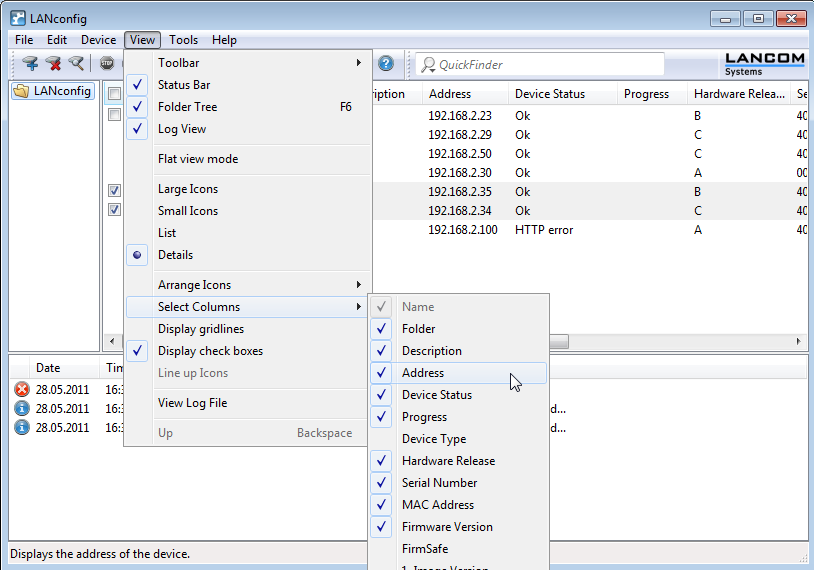Viewport: 814px width, 570px height.
Task: Click the LANconfig app icon in title bar
Action: click(17, 19)
